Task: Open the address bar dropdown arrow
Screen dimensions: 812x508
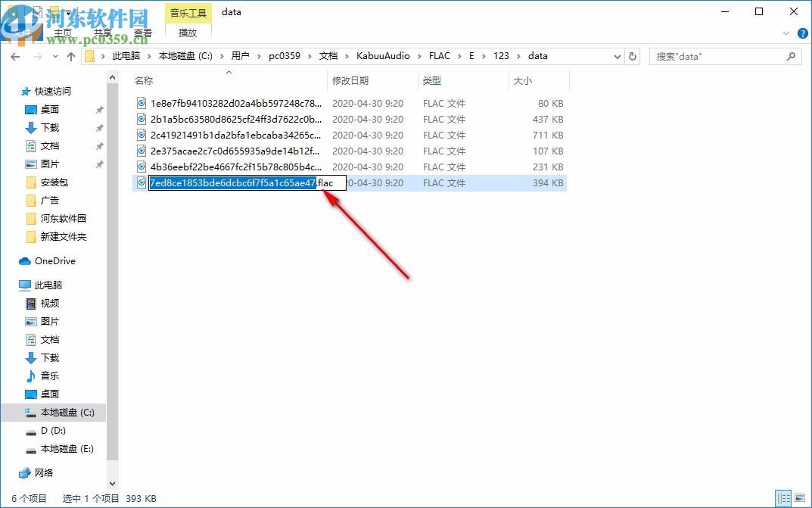Action: click(617, 55)
